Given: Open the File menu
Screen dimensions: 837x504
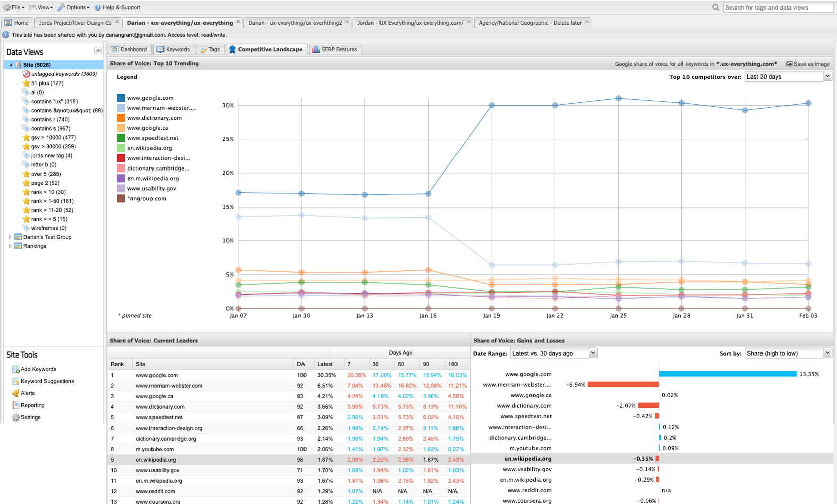Looking at the screenshot, I should coord(14,7).
